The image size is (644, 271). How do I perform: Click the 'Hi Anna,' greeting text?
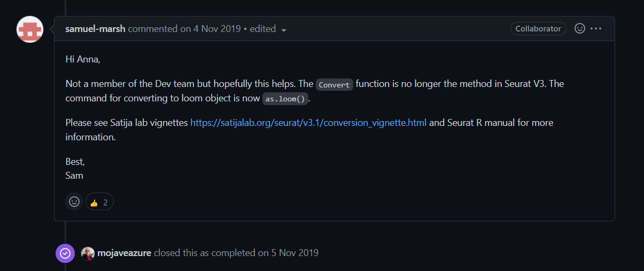pos(83,59)
